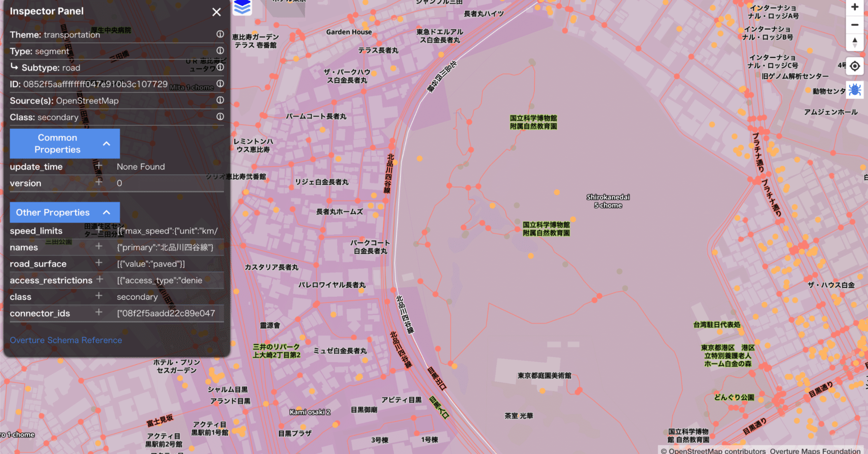The width and height of the screenshot is (868, 454).
Task: View info for the segment ID field
Action: (220, 84)
